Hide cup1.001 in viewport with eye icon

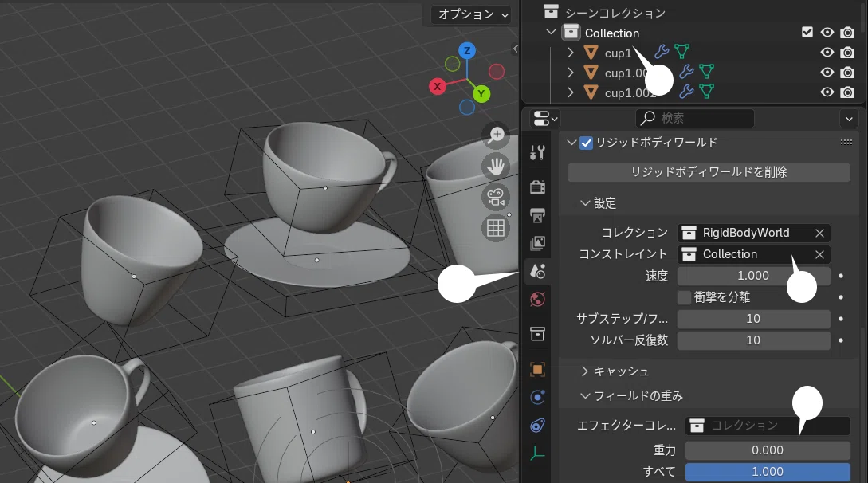click(x=827, y=73)
